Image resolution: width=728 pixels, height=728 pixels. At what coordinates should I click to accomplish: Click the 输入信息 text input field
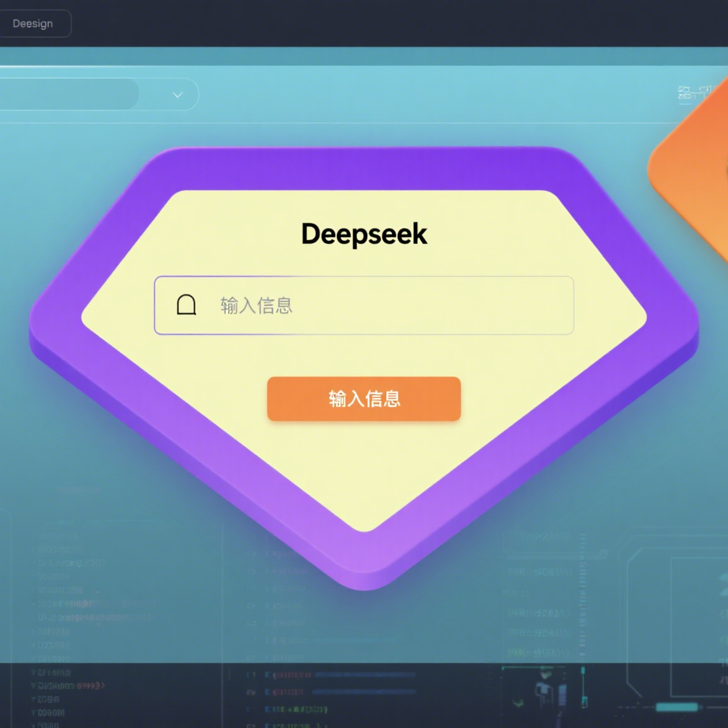click(364, 305)
